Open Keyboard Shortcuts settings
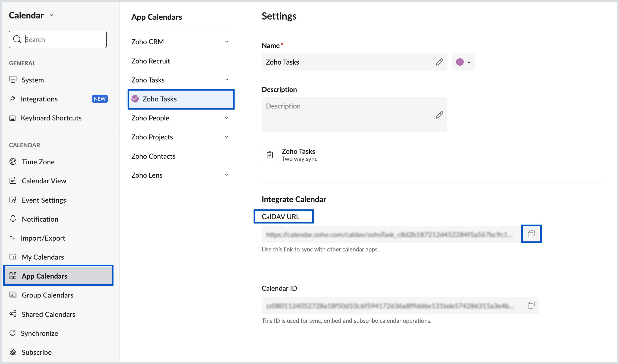 (51, 118)
